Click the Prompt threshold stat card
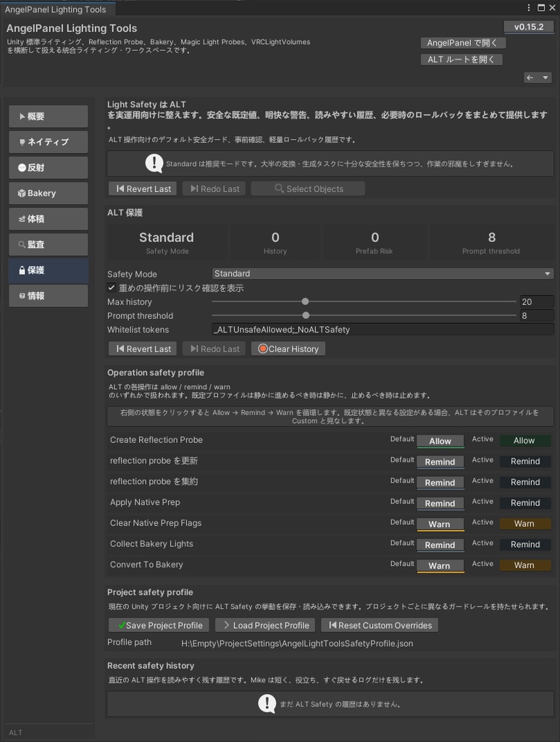Viewport: 560px width, 742px height. pos(491,242)
